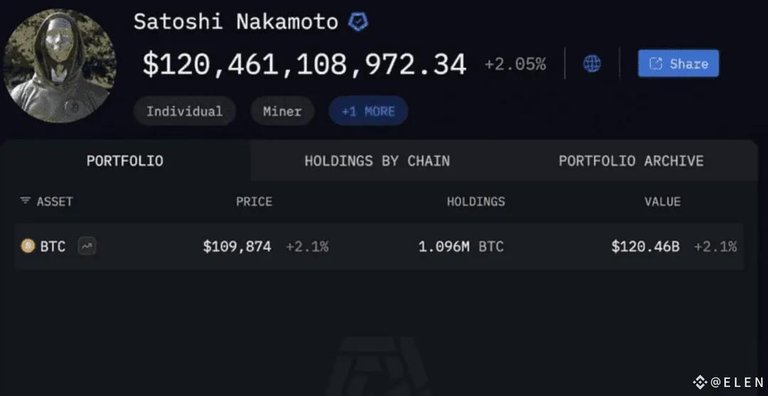This screenshot has height=396, width=768.
Task: Open the Satoshi Nakamoto profile avatar
Action: 60,66
